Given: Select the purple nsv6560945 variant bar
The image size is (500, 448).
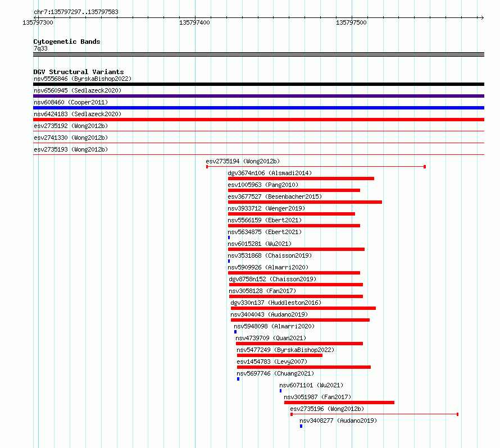Looking at the screenshot, I should (258, 96).
